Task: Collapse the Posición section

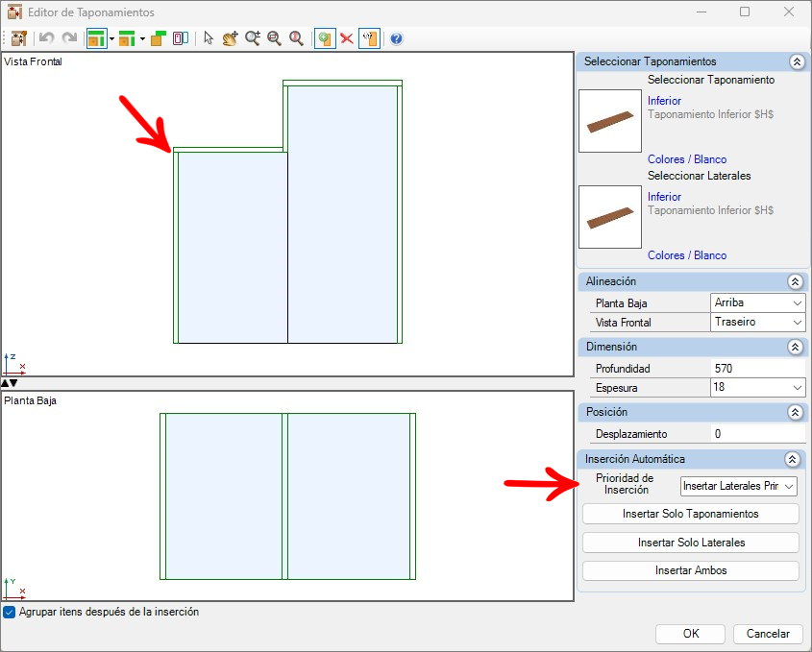Action: [x=795, y=412]
